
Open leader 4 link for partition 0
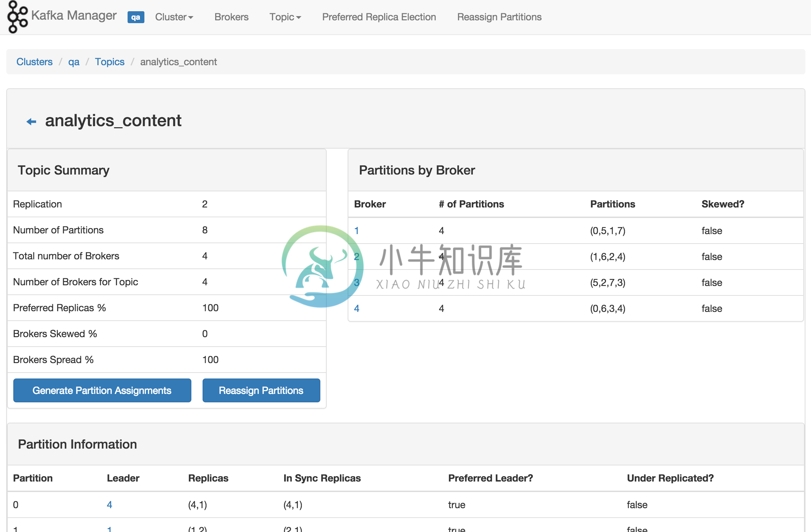click(x=109, y=505)
